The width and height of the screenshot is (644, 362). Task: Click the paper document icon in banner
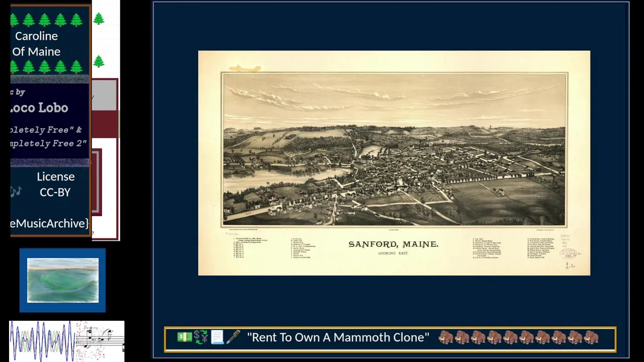coord(217,337)
